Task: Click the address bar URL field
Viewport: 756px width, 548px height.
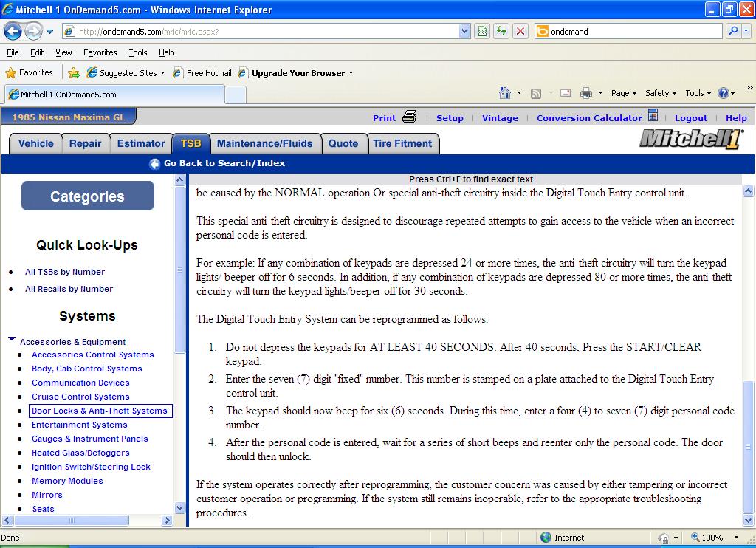Action: (x=261, y=32)
